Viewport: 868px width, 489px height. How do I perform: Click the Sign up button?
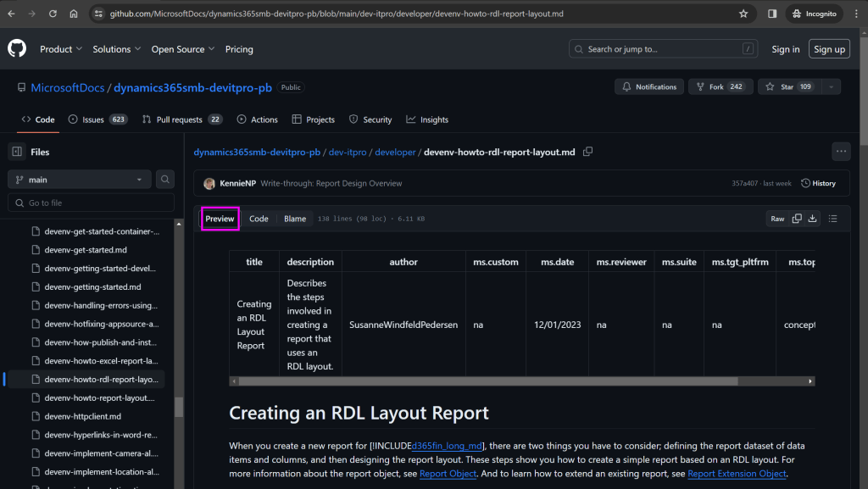[x=828, y=48]
